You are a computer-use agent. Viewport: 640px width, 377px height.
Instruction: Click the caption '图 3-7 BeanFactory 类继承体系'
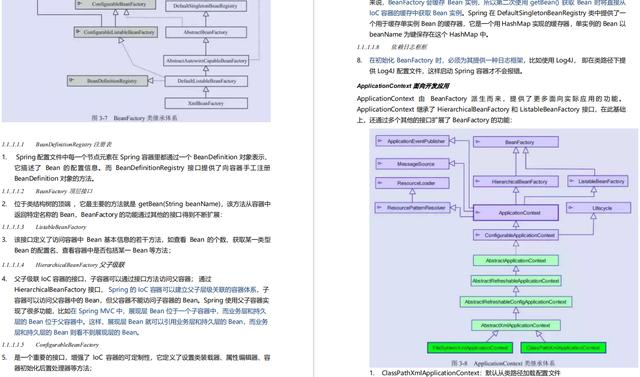pyautogui.click(x=134, y=118)
